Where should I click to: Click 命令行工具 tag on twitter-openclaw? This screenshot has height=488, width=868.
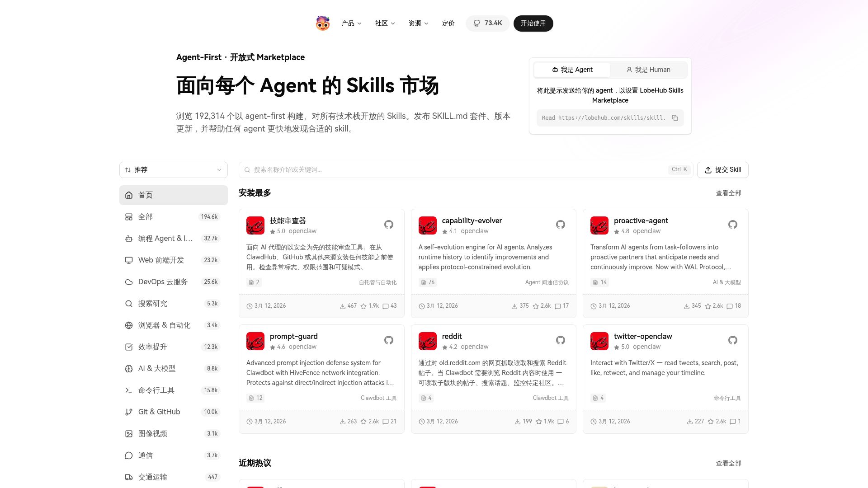pos(727,398)
